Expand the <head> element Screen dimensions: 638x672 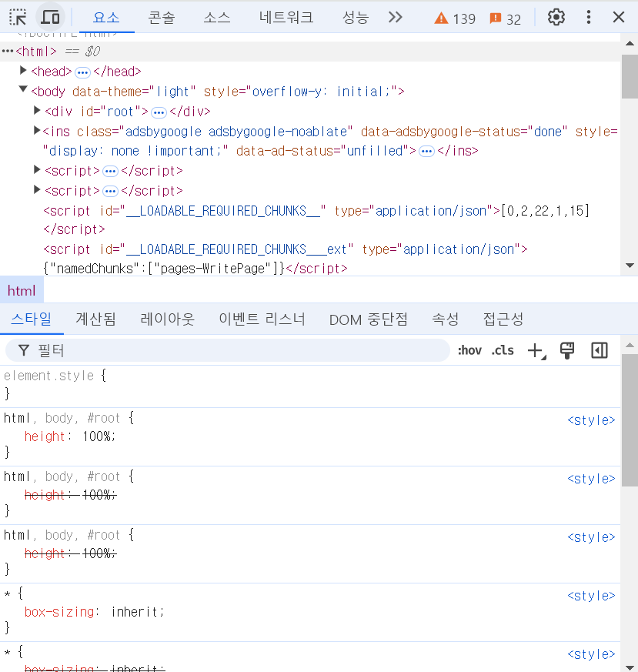coord(23,70)
